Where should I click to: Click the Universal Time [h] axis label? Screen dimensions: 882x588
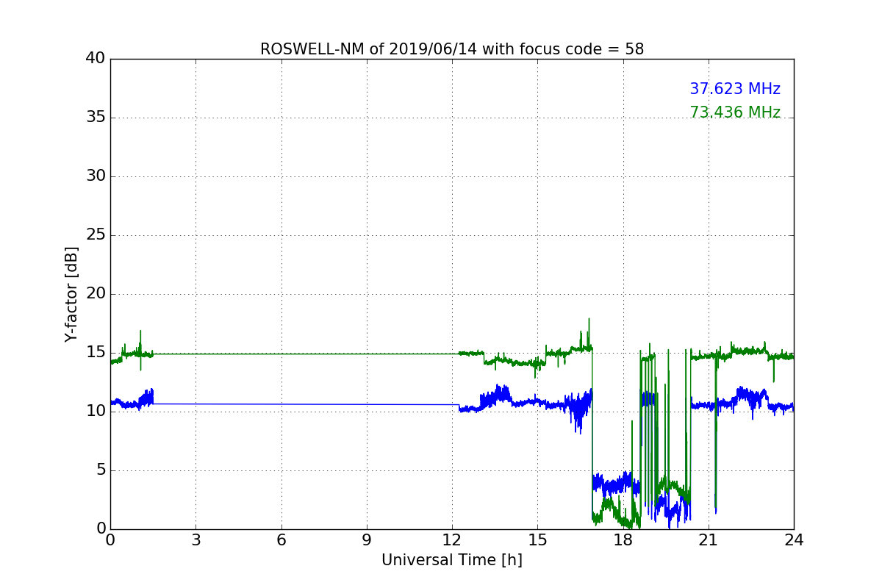tap(452, 560)
